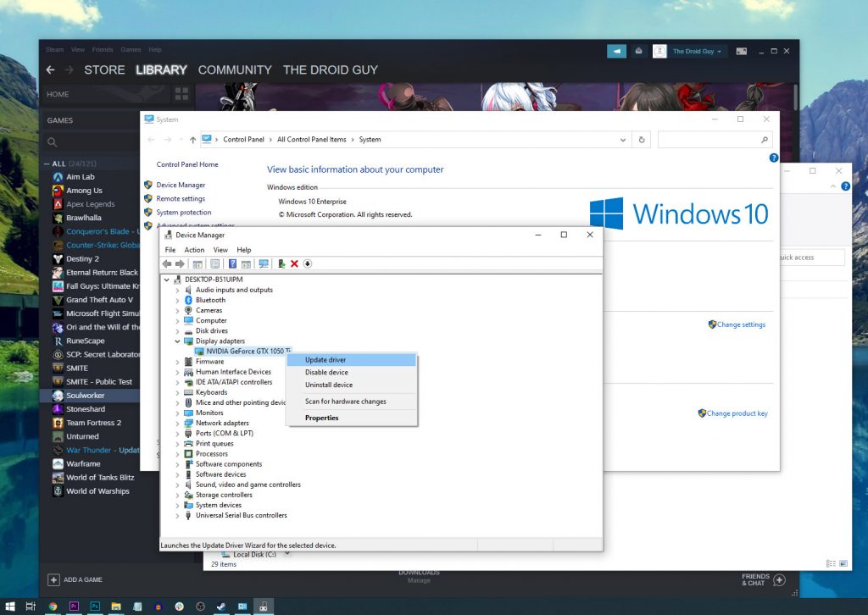Screen dimensions: 868x615
Task: Select the NVIDIA GeForce GTX 1050 Ti device
Action: [x=243, y=352]
